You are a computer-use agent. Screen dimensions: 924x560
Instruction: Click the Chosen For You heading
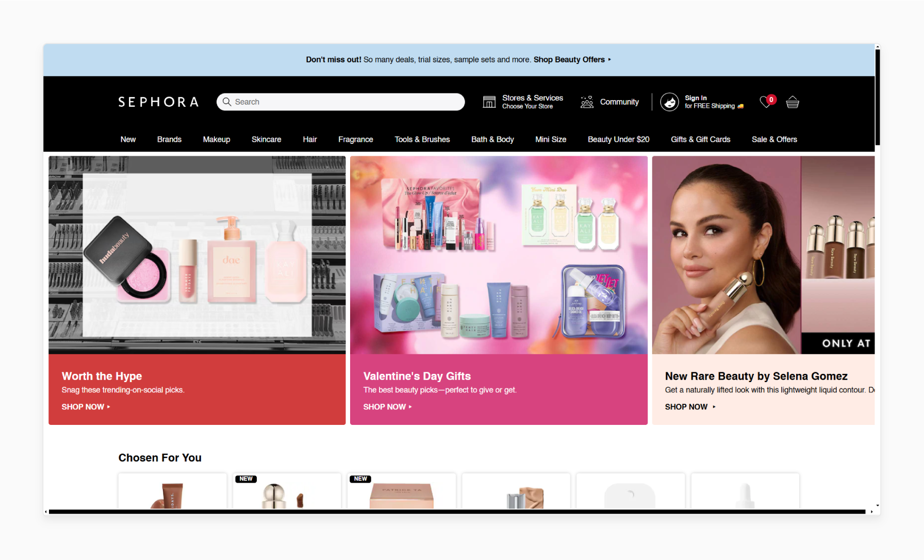(160, 458)
